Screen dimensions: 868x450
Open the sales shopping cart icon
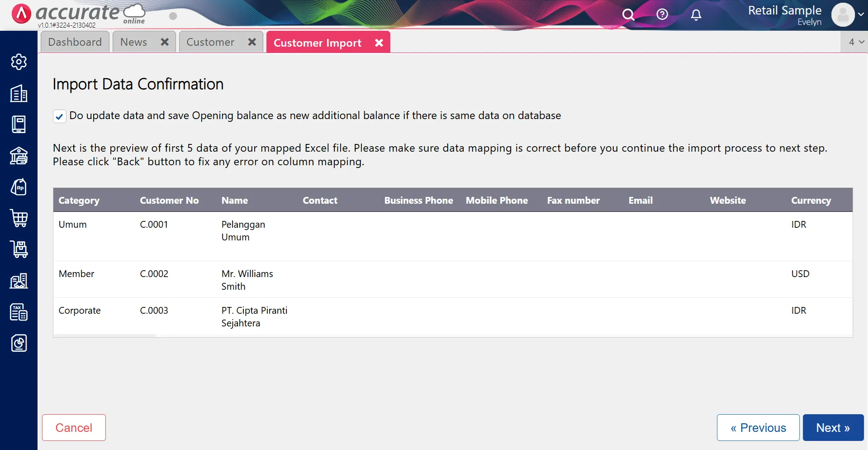19,219
